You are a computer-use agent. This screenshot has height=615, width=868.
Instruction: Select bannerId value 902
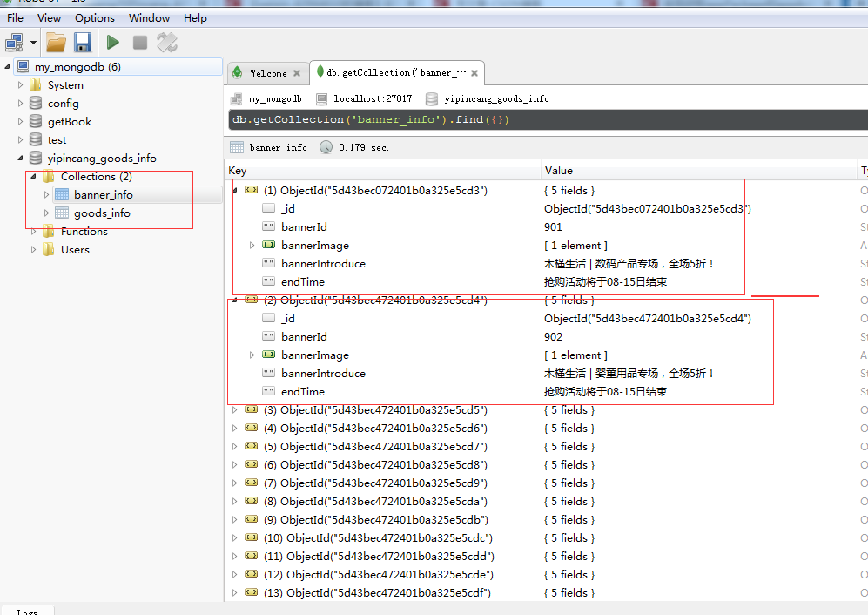pos(553,336)
